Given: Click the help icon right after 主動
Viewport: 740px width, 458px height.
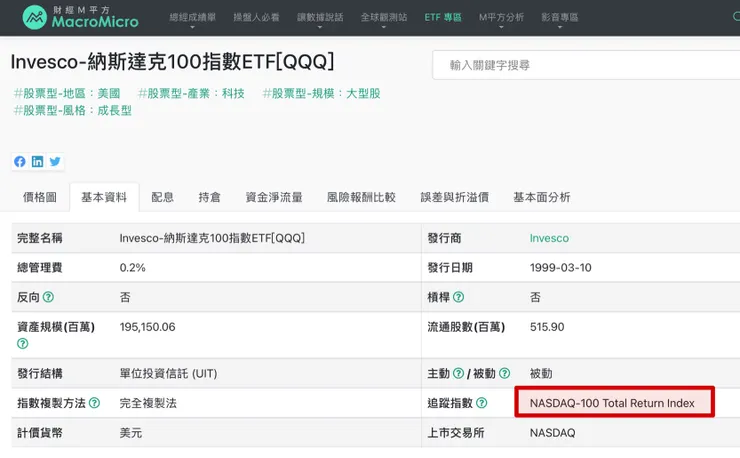Looking at the screenshot, I should 458,373.
